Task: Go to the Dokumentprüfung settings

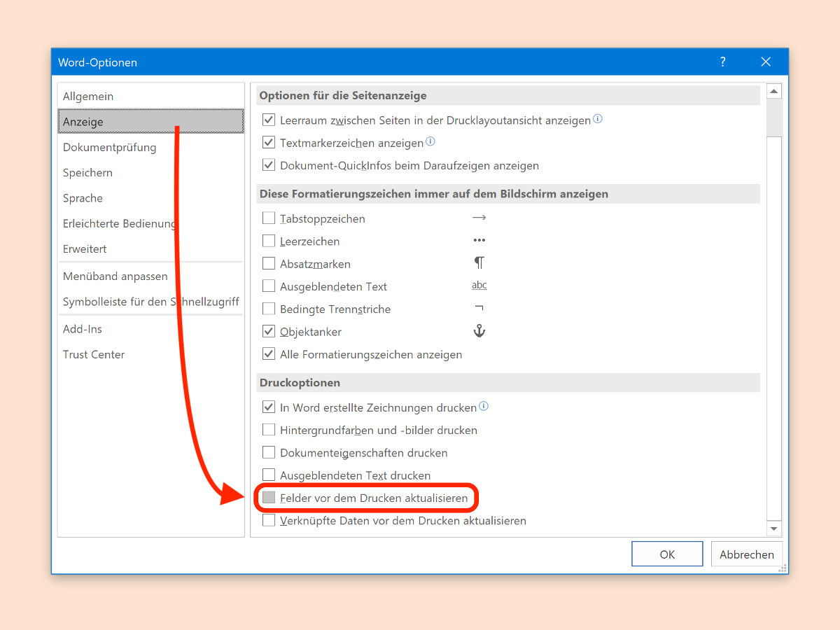Action: coord(150,147)
